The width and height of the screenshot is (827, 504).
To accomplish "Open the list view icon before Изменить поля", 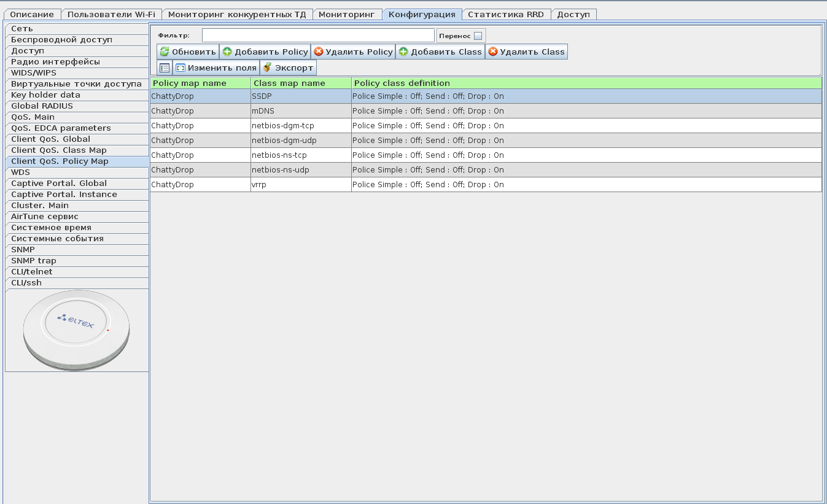I will coord(165,68).
